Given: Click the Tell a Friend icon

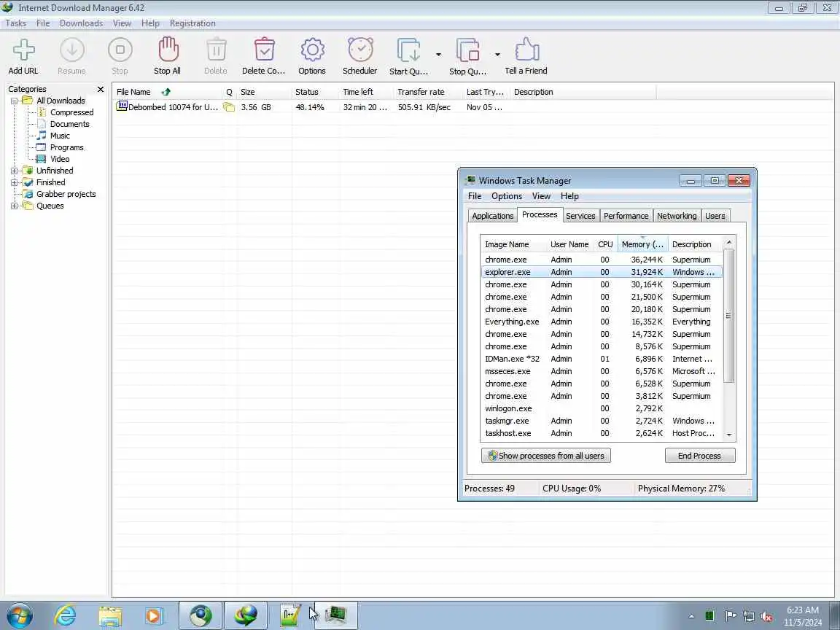Looking at the screenshot, I should pos(526,50).
